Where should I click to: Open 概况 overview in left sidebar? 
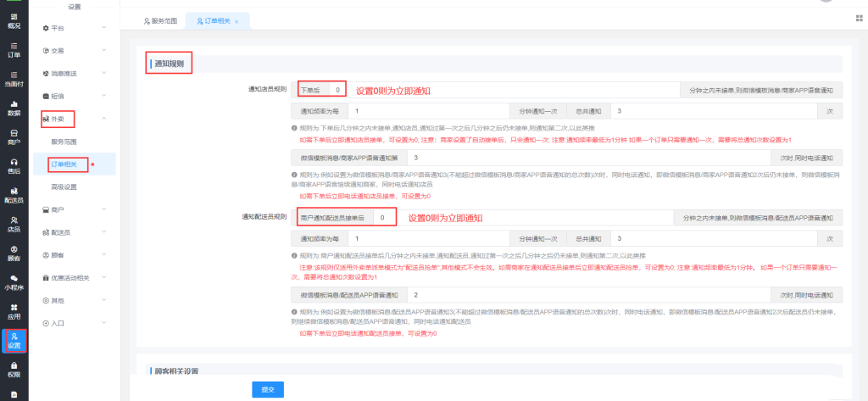tap(14, 19)
